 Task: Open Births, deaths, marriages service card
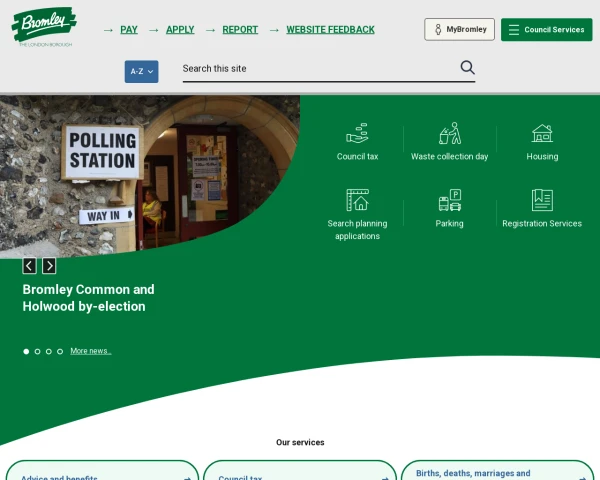pos(497,470)
